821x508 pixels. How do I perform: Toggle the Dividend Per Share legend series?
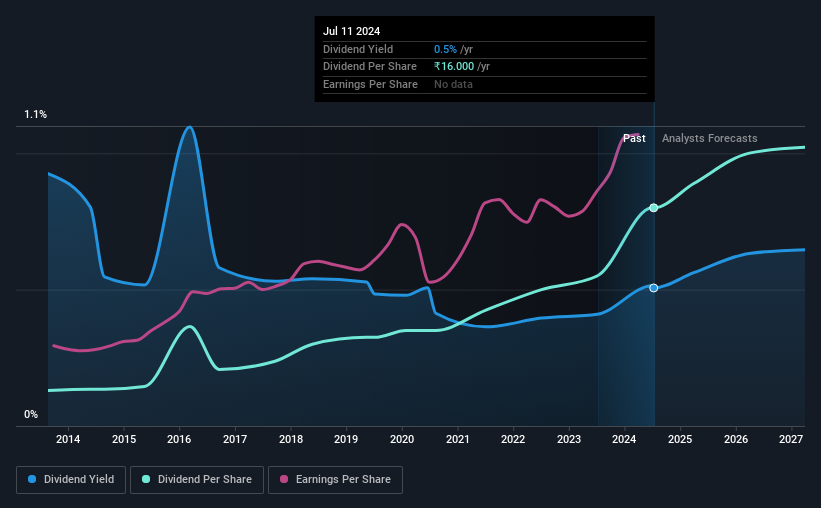[x=197, y=480]
